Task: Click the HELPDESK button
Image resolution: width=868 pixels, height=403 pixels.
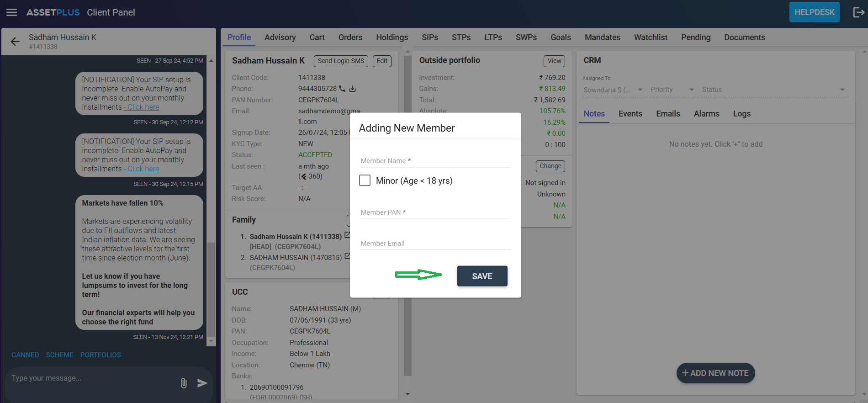Action: [814, 12]
